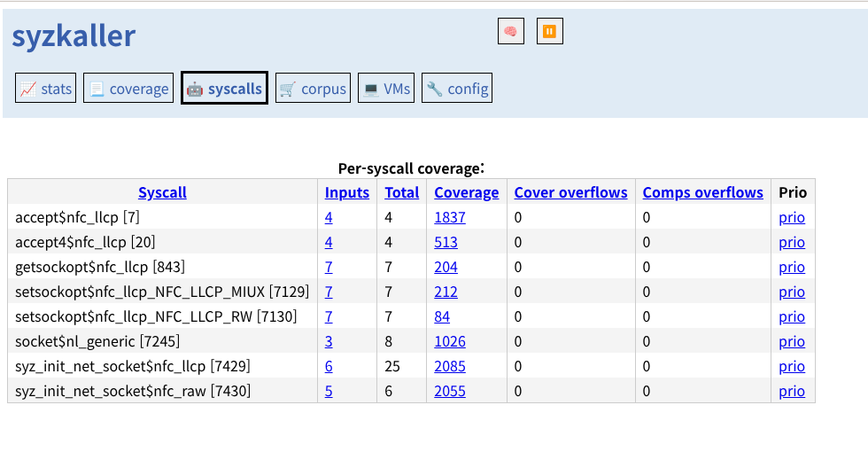Open the coverage tab
The width and height of the screenshot is (868, 452).
pos(128,88)
